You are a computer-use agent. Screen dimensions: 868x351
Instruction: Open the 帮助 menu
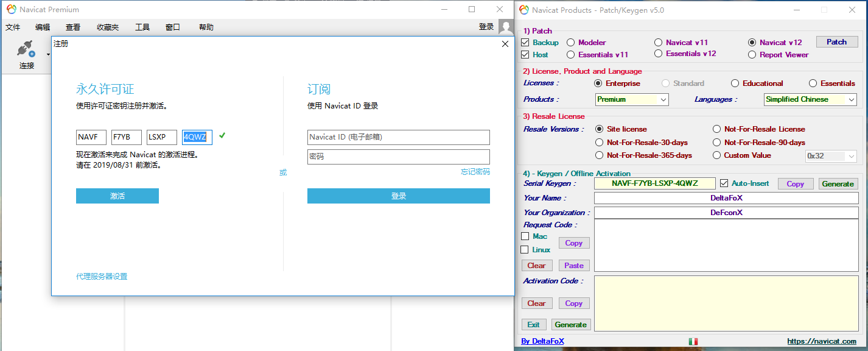click(x=206, y=27)
